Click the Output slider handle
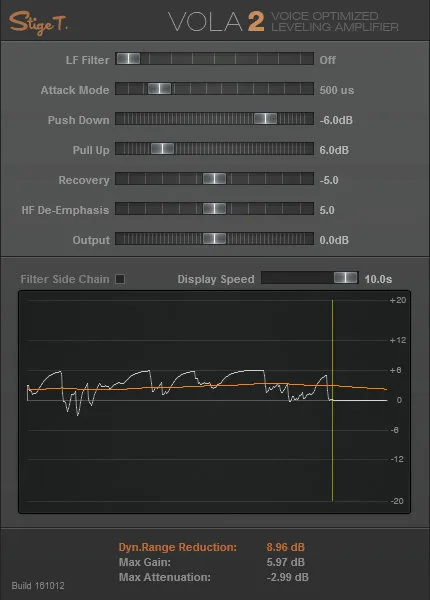Screen dimensions: 430x600 tap(215, 238)
